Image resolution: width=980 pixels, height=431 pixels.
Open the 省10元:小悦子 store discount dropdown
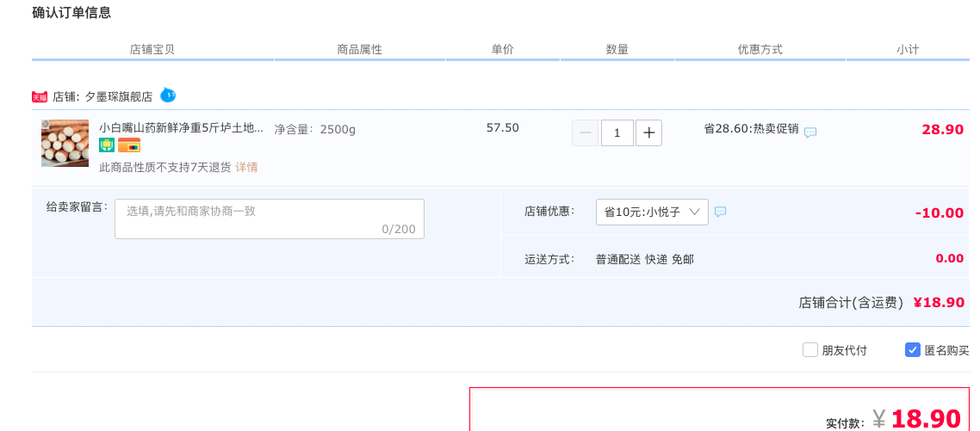tap(652, 212)
